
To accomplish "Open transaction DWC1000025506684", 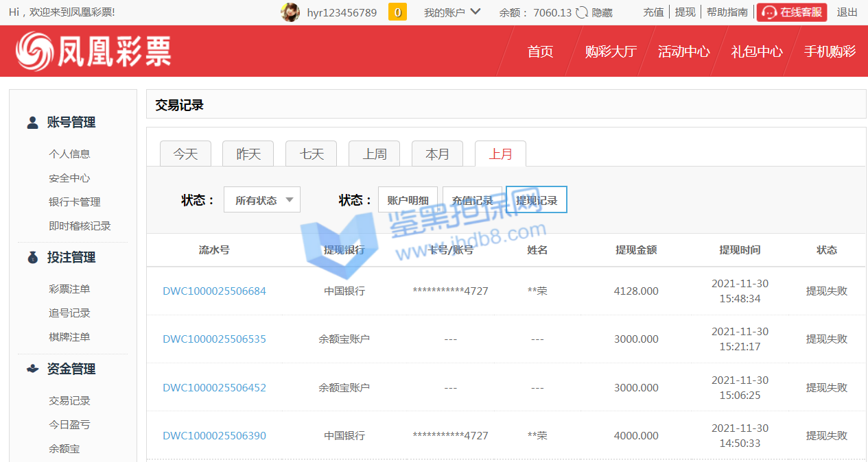I will pos(214,291).
